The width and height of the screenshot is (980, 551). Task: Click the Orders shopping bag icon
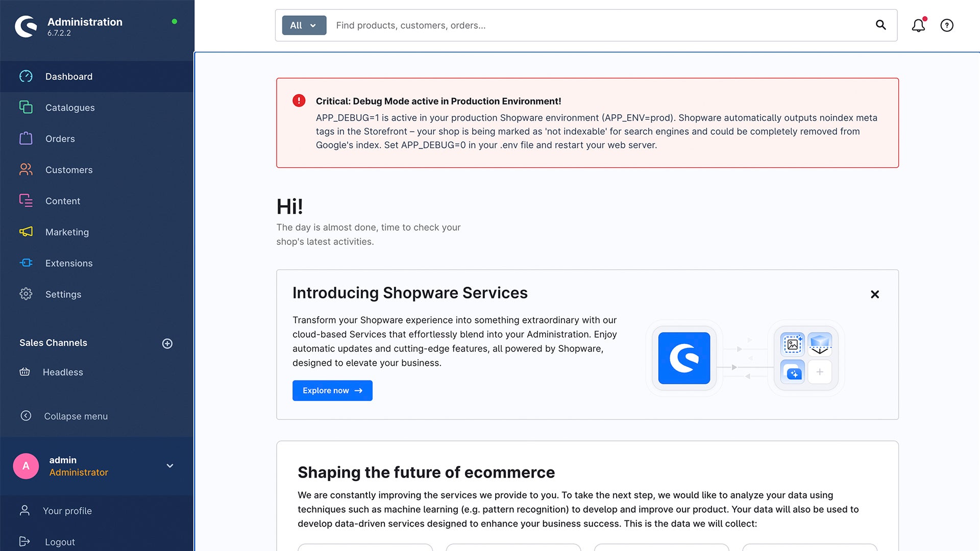point(26,138)
